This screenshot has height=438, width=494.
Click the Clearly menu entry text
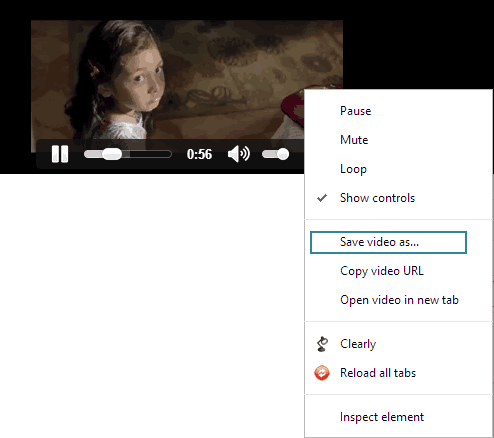(x=358, y=344)
